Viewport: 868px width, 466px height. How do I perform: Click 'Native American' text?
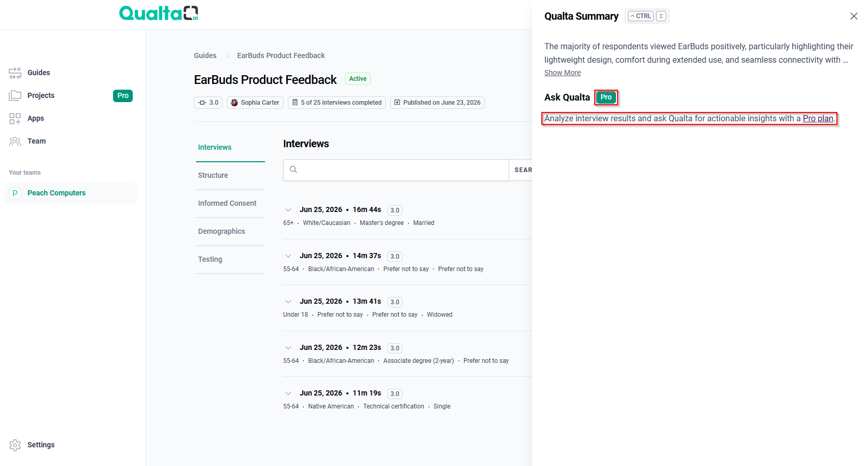click(331, 406)
